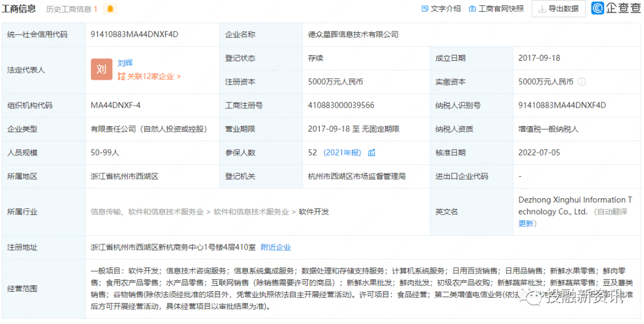Click region 浙江省杭州市西湖区
This screenshot has width=644, height=324.
125,176
